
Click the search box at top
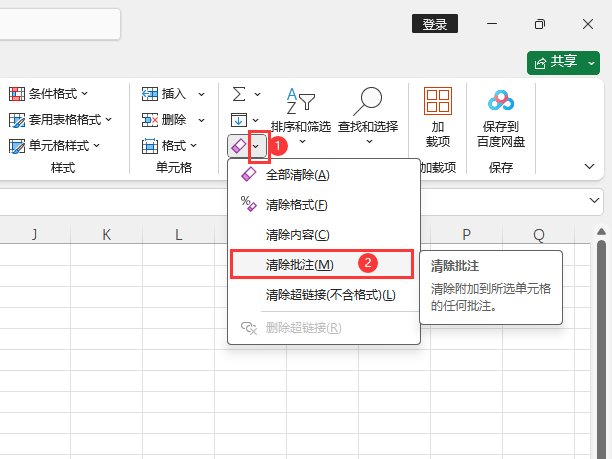tap(60, 24)
